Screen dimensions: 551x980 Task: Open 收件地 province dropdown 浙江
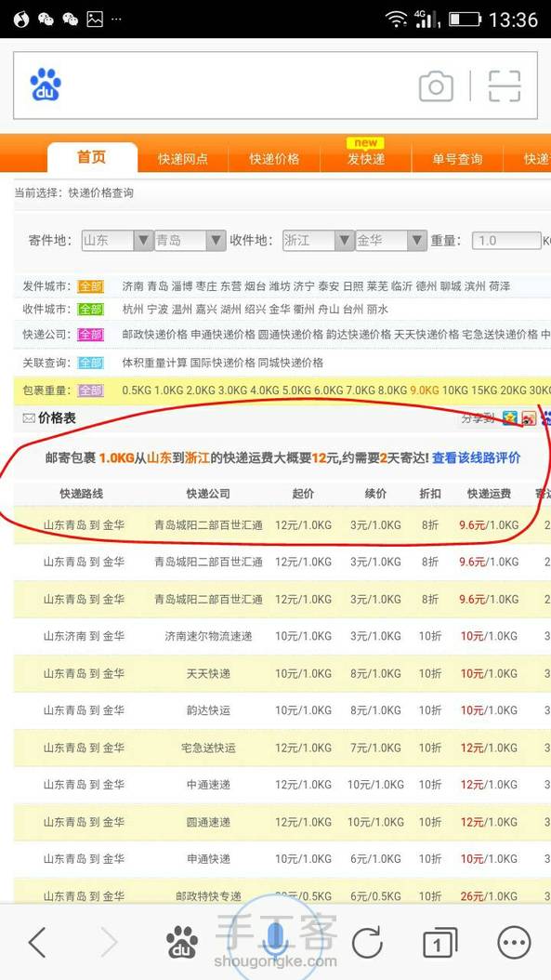click(319, 241)
